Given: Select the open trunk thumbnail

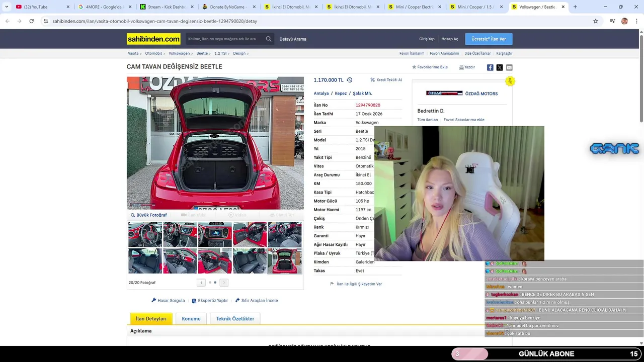Looking at the screenshot, I should point(285,260).
